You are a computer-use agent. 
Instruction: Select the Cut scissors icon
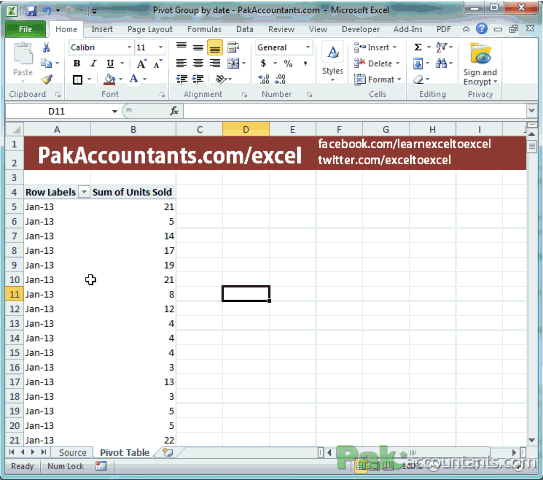point(46,47)
